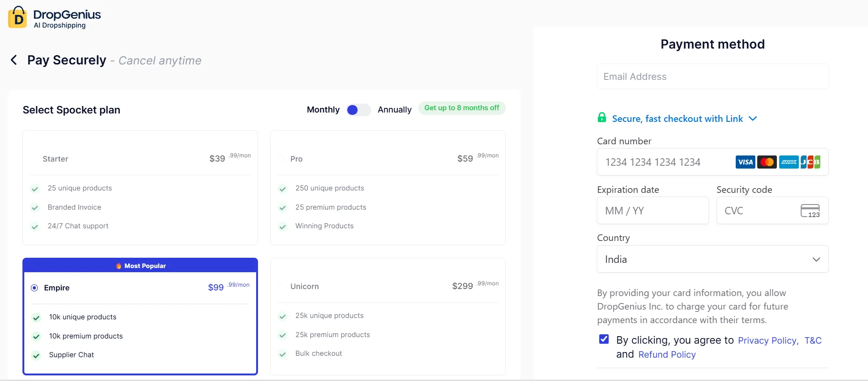The height and width of the screenshot is (381, 868).
Task: Focus the MM / YY expiration field
Action: click(x=653, y=211)
